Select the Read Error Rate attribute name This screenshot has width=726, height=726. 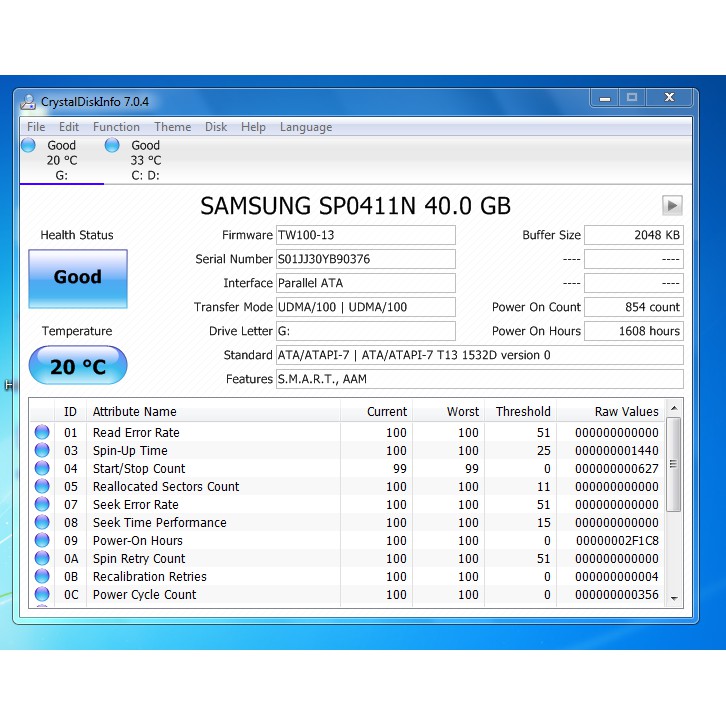[136, 432]
